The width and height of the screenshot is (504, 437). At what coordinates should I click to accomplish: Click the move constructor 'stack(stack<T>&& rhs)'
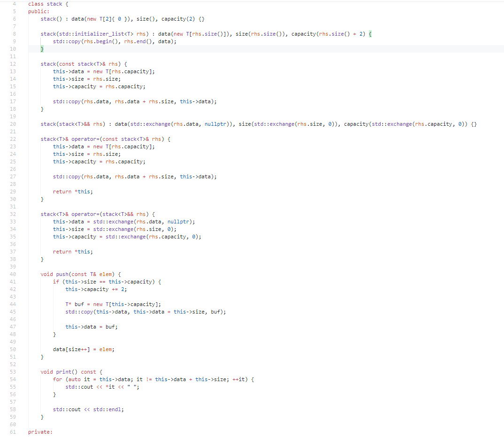(x=73, y=124)
